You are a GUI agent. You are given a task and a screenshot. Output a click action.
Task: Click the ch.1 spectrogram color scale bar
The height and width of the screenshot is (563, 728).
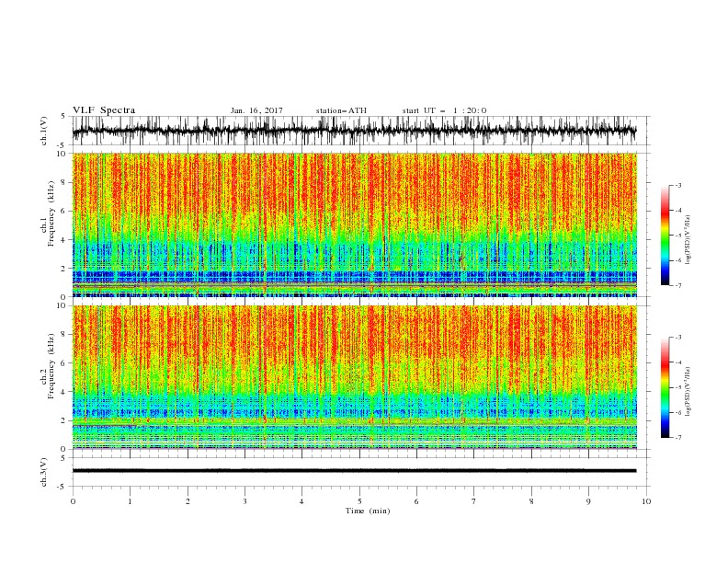(x=665, y=236)
